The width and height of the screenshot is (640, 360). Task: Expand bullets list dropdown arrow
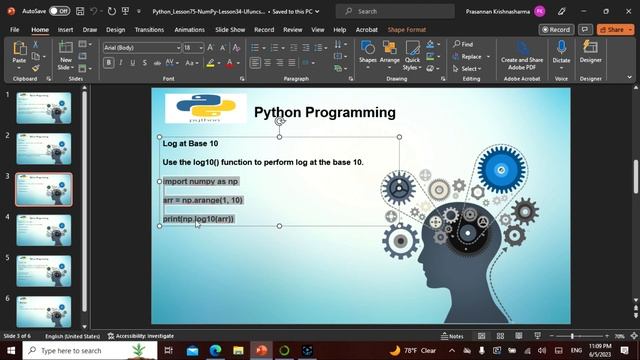click(264, 48)
